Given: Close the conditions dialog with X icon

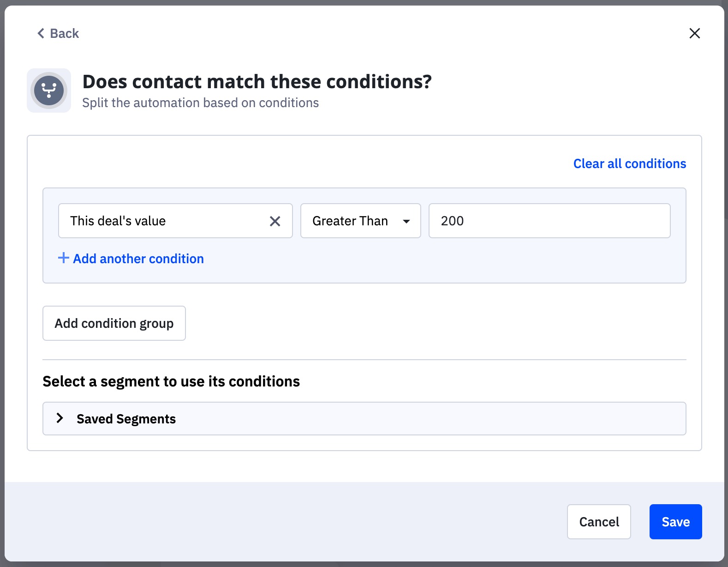Looking at the screenshot, I should coord(694,33).
